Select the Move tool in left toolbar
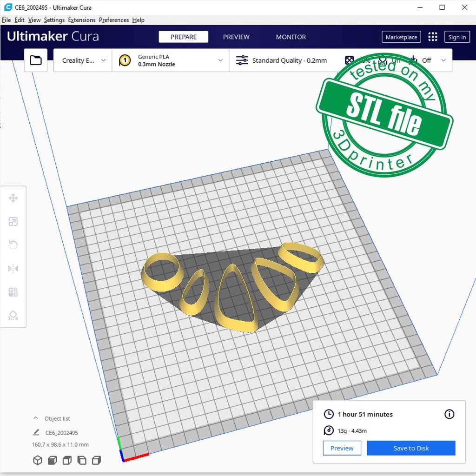 tap(13, 198)
